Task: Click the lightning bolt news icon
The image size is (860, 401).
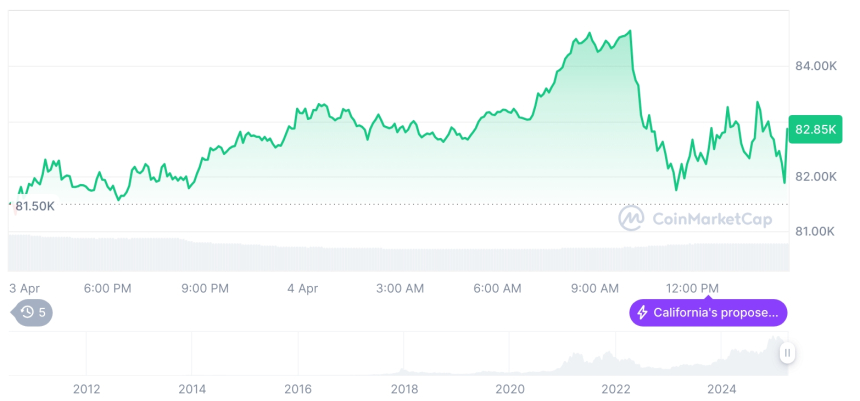Action: pos(642,313)
